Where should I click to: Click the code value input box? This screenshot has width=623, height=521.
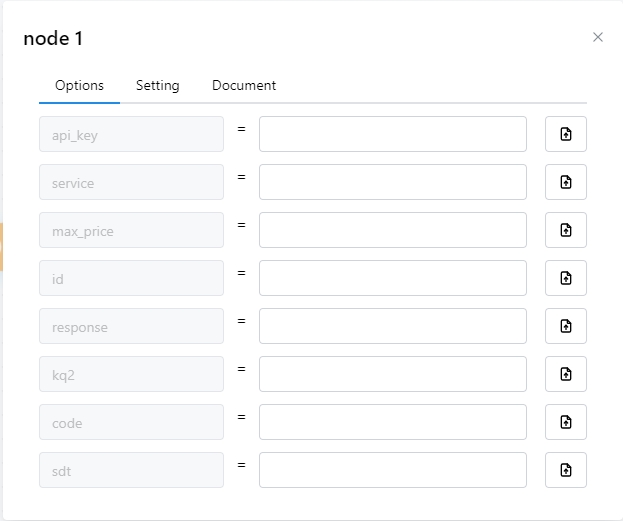[x=392, y=422]
